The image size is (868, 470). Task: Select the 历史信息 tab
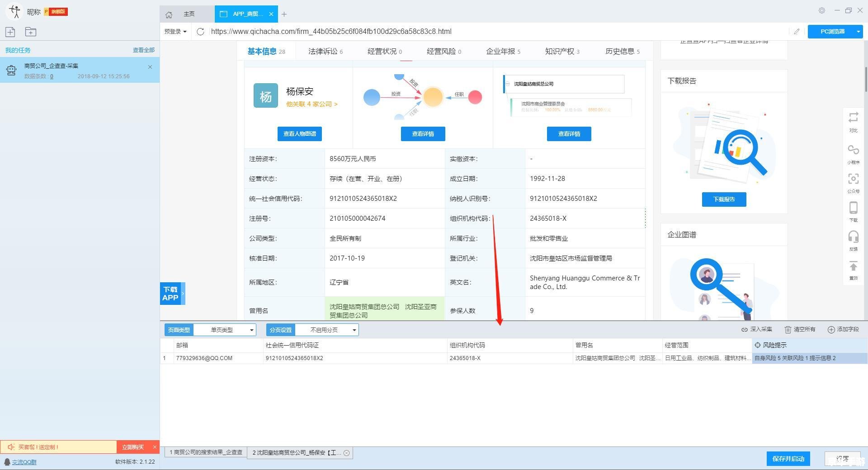(x=623, y=52)
